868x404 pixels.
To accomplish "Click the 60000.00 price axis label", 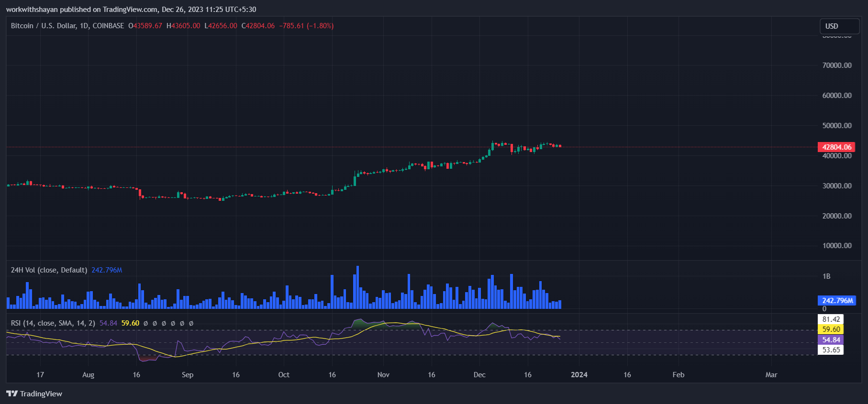I will click(837, 96).
